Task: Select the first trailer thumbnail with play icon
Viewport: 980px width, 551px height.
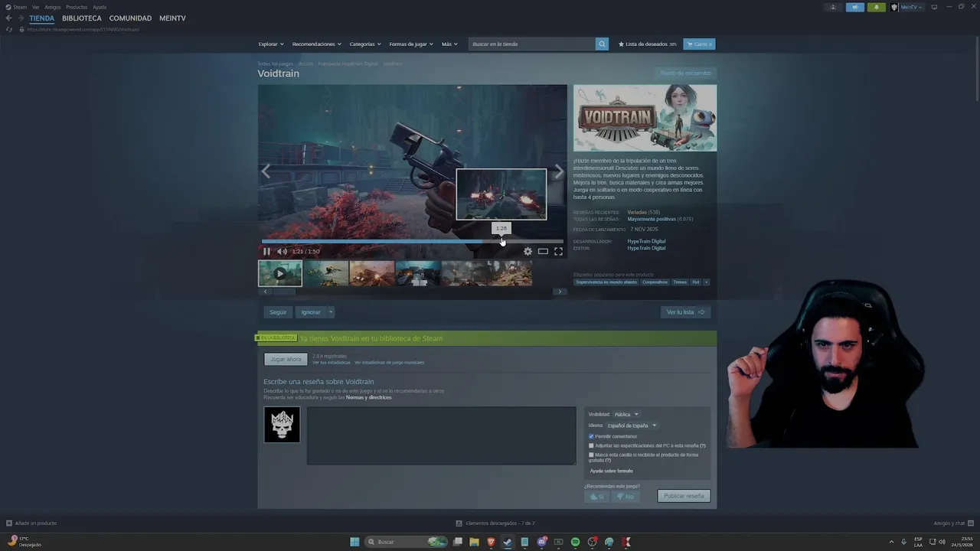Action: pos(280,273)
